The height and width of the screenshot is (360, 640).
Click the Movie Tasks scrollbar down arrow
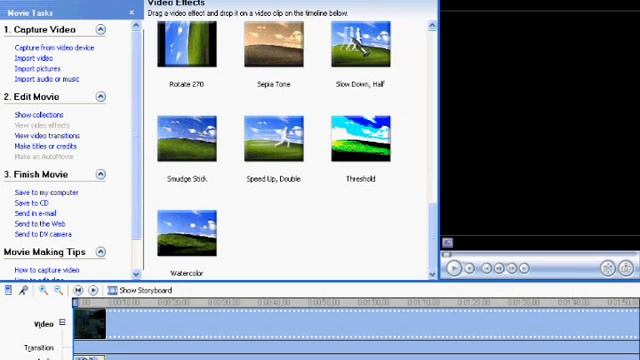click(136, 274)
